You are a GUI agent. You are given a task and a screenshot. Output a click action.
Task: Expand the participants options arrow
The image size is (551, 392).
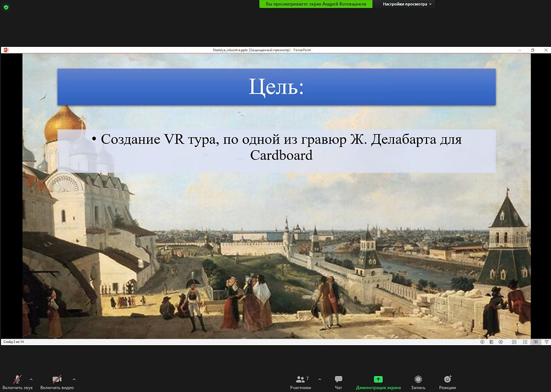(320, 379)
